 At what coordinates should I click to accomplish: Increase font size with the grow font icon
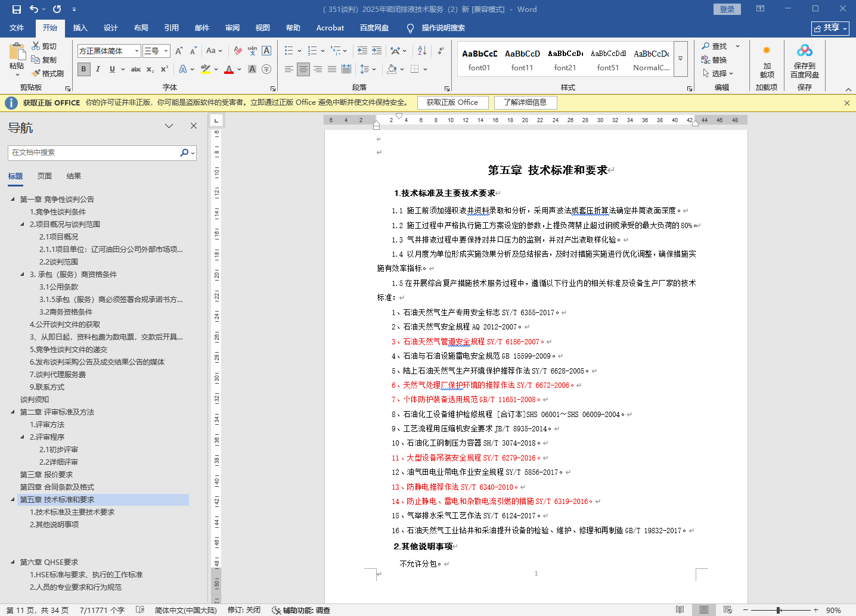tap(179, 51)
